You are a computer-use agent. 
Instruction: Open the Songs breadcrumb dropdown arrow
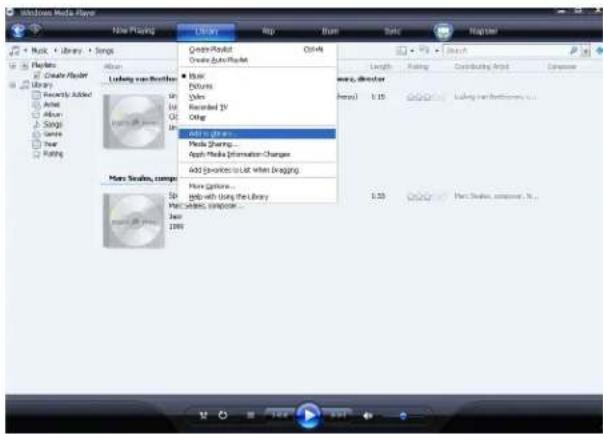coord(90,50)
